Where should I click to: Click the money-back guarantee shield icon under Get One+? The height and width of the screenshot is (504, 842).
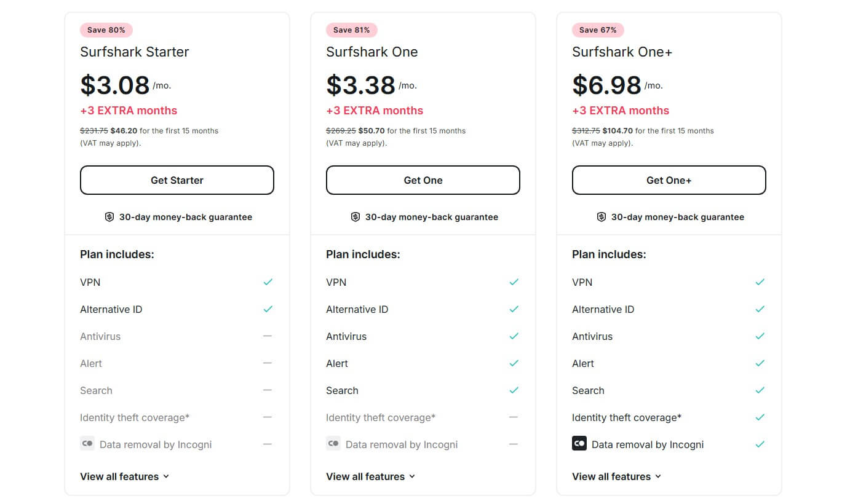(601, 216)
